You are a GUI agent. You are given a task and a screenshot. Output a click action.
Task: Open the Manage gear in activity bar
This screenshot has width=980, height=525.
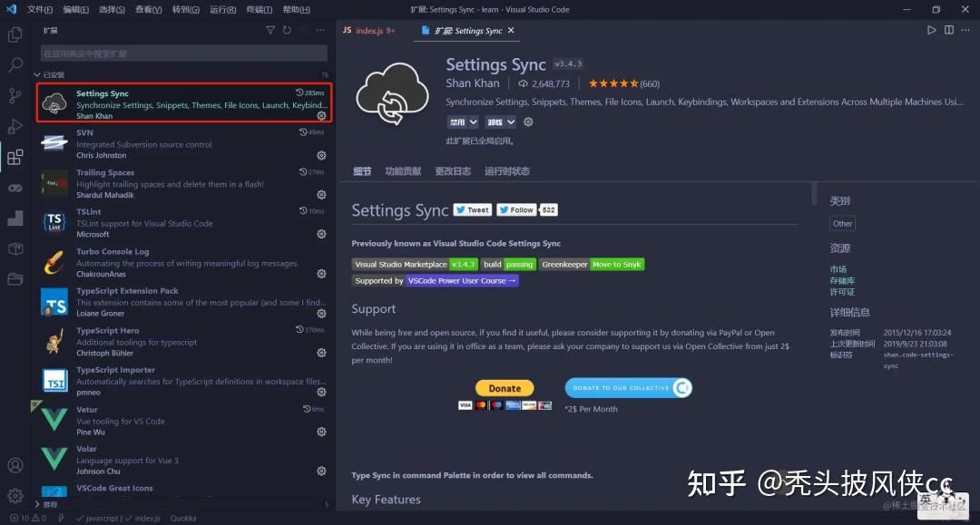pos(15,496)
